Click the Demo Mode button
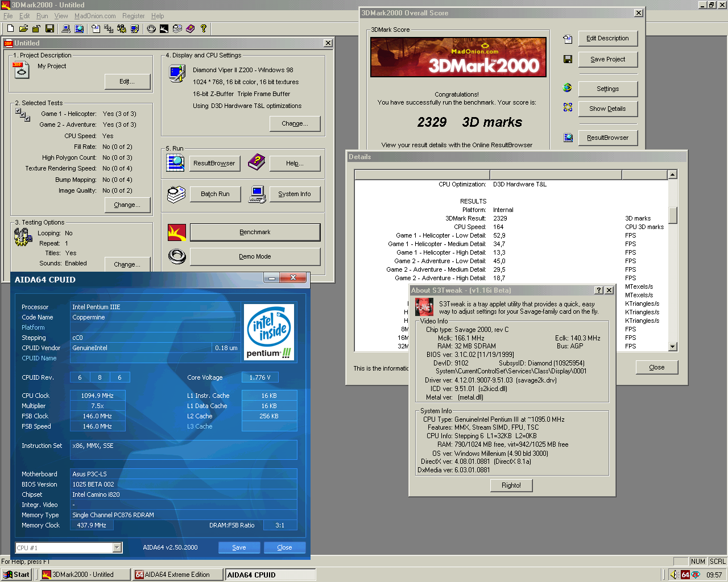The image size is (728, 582). (255, 257)
